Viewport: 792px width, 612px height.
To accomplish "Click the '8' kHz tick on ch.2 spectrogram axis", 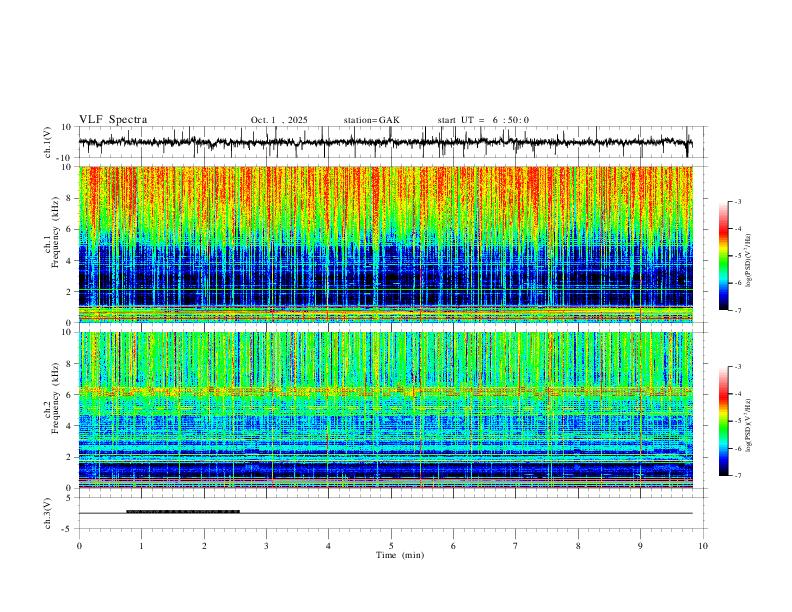I will point(70,364).
